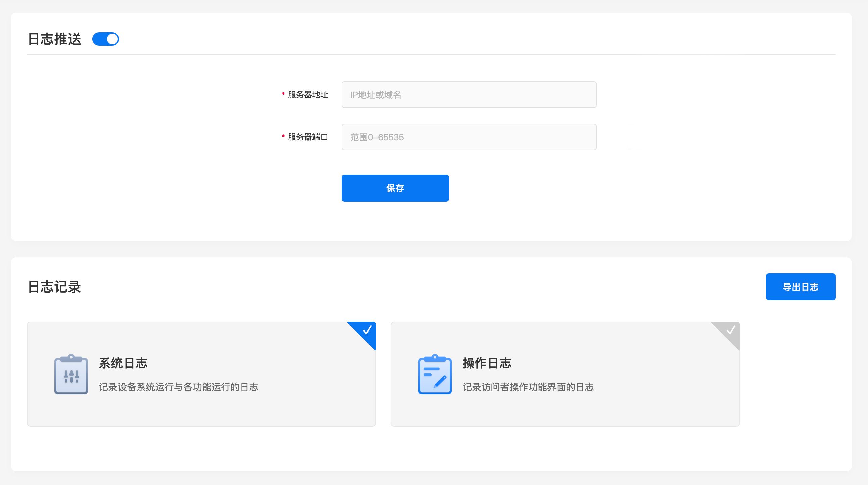The image size is (868, 485).
Task: Click description text under 操作日志
Action: [x=528, y=387]
